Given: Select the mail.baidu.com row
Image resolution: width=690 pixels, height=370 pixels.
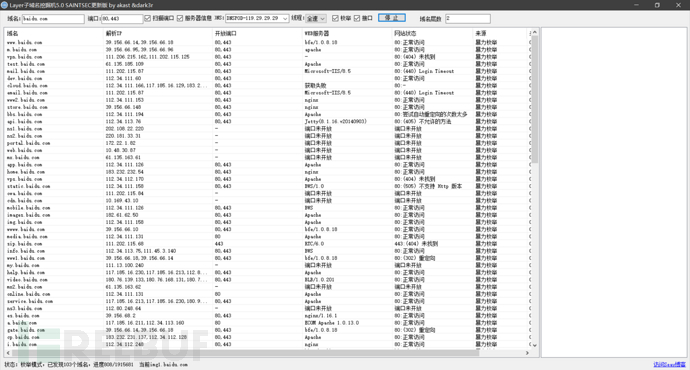Looking at the screenshot, I should pyautogui.click(x=267, y=71).
